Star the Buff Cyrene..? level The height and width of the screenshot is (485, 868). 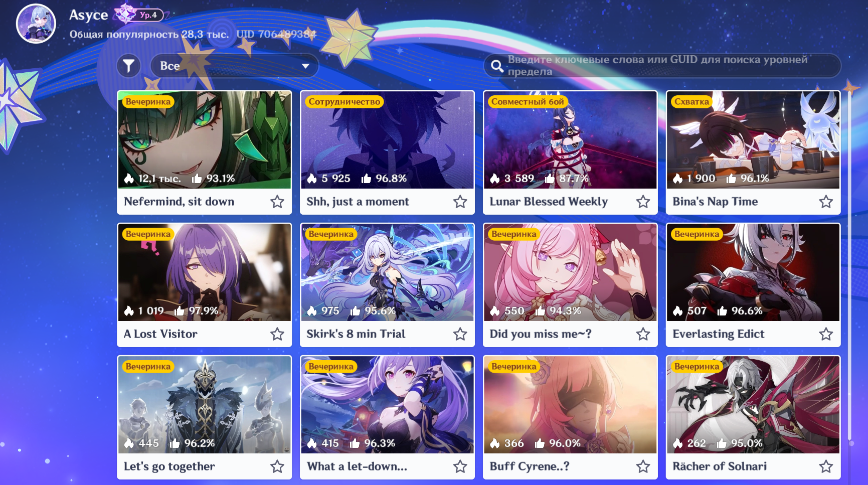tap(643, 466)
